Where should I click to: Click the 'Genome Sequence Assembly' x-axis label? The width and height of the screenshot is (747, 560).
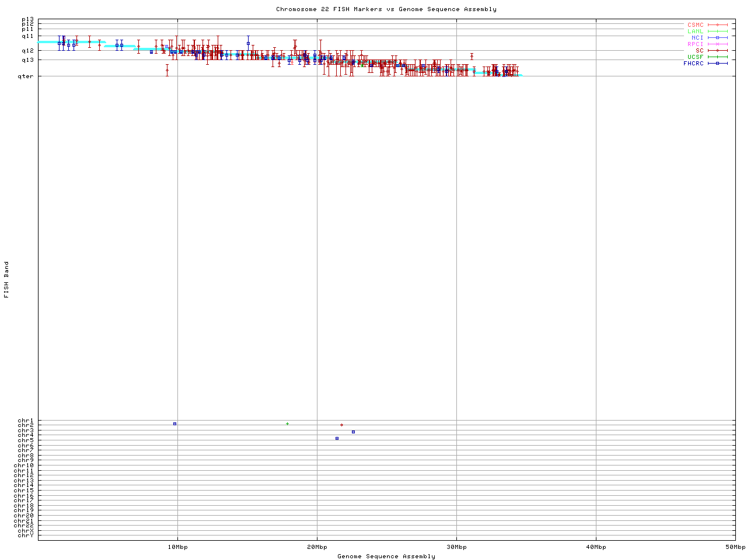[x=386, y=556]
